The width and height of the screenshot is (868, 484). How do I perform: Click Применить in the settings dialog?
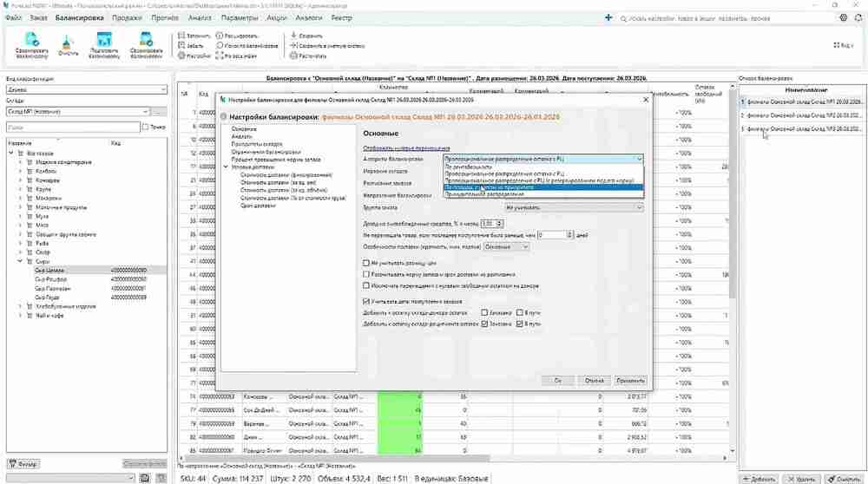click(x=630, y=381)
